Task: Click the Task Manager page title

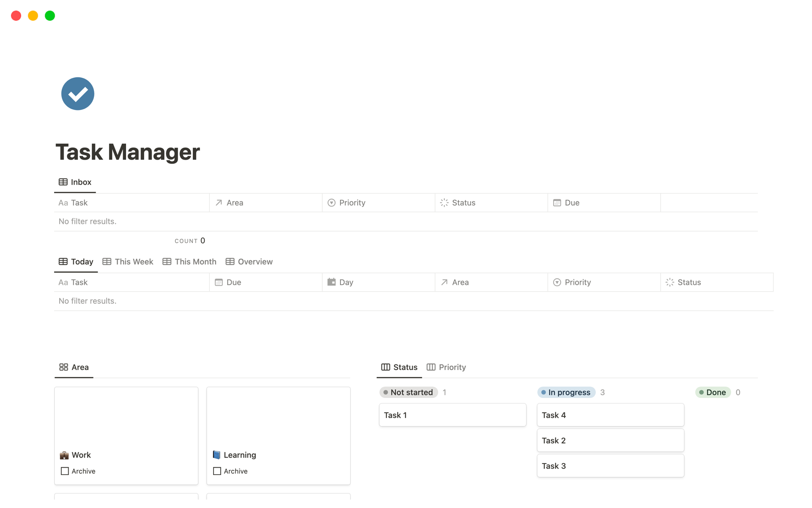Action: tap(127, 152)
